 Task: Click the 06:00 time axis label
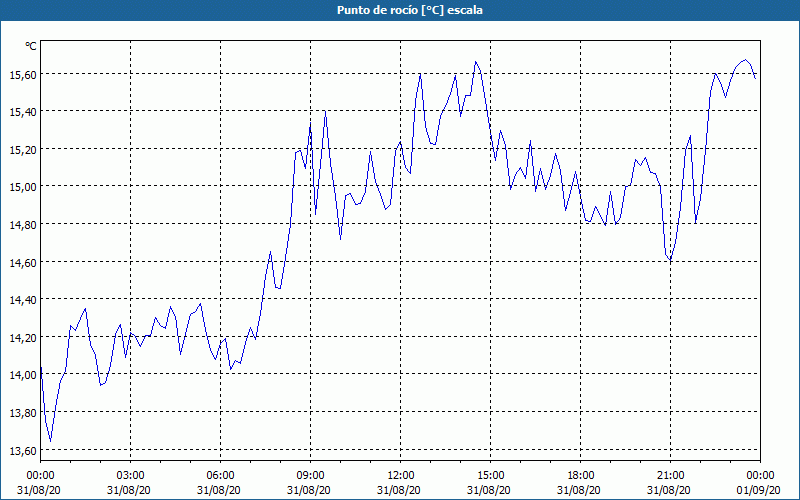point(220,476)
